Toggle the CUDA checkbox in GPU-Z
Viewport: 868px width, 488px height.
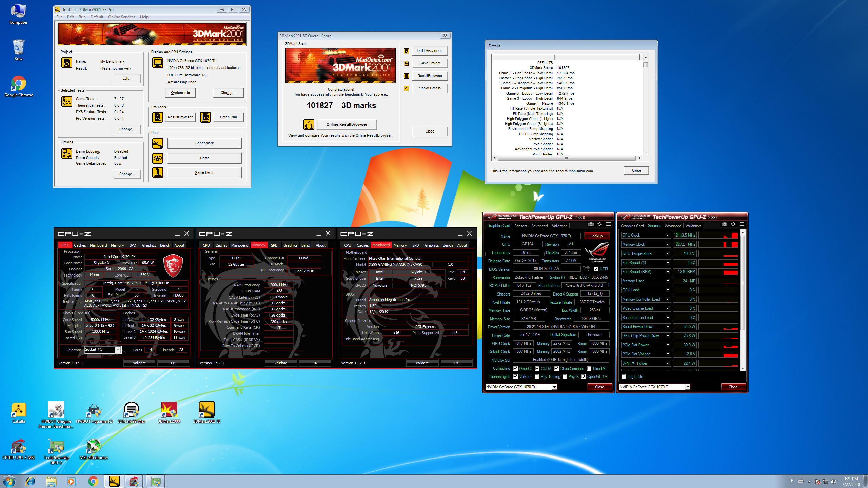point(537,369)
